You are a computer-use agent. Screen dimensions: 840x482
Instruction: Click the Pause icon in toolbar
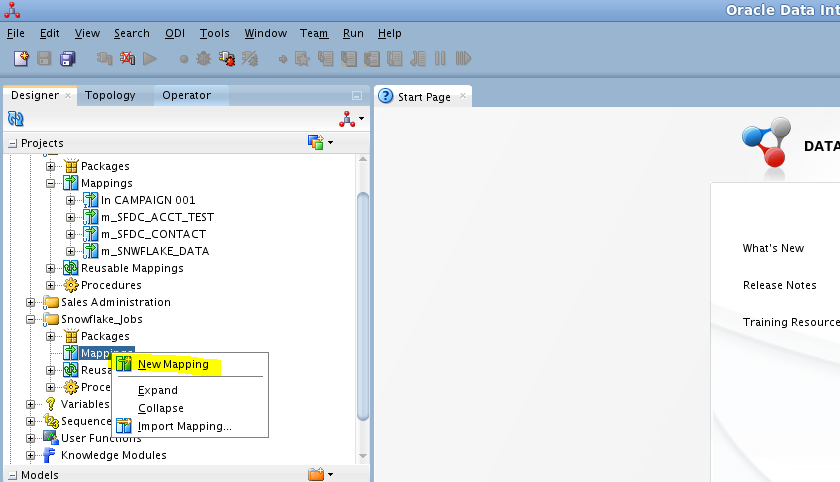[x=440, y=58]
